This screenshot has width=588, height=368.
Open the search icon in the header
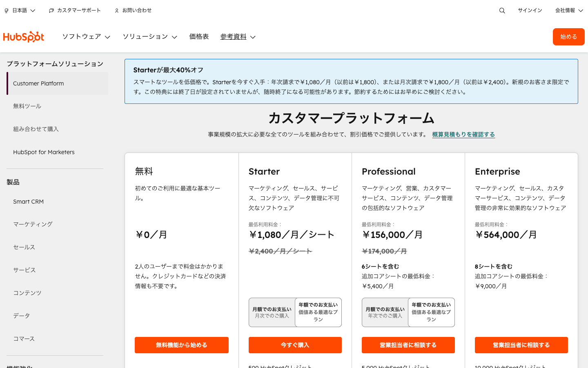tap(502, 10)
